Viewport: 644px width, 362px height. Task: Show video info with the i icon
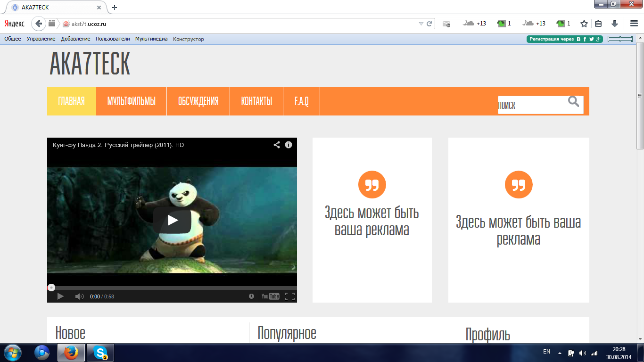point(289,145)
